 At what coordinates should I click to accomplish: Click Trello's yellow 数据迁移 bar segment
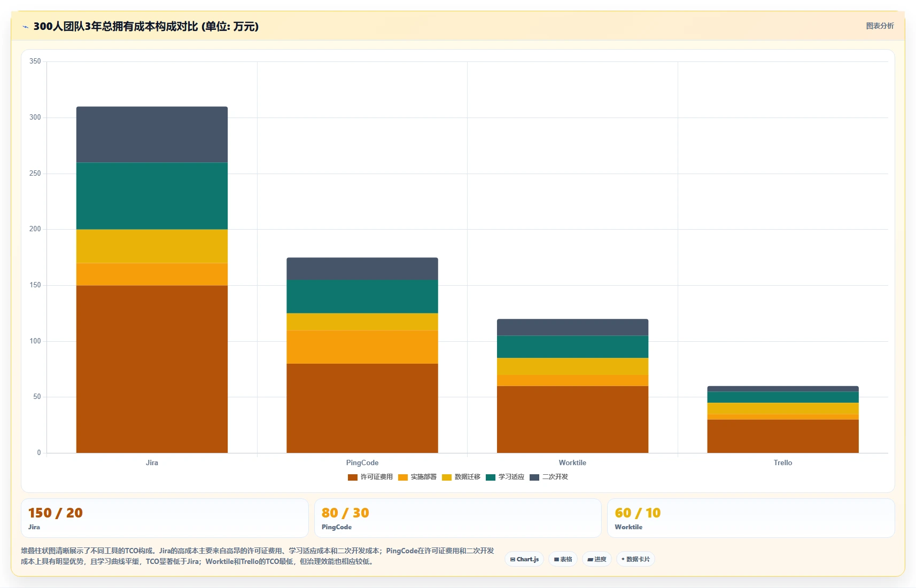click(x=783, y=409)
